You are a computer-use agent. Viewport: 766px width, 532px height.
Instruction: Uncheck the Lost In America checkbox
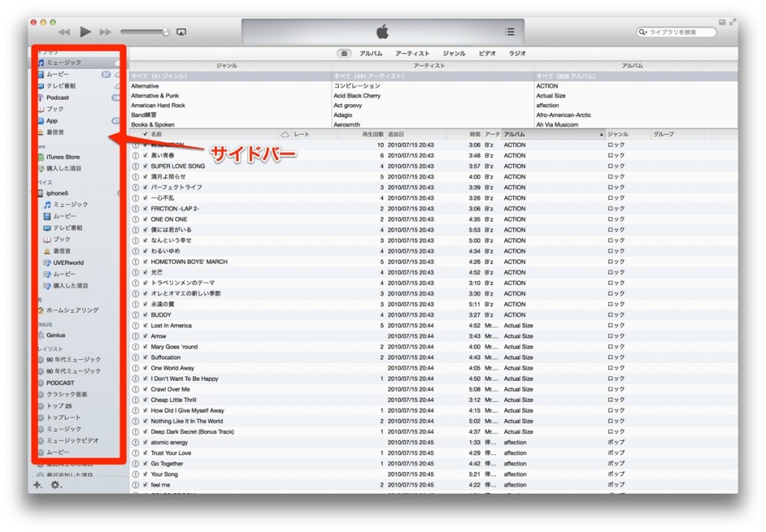[145, 325]
